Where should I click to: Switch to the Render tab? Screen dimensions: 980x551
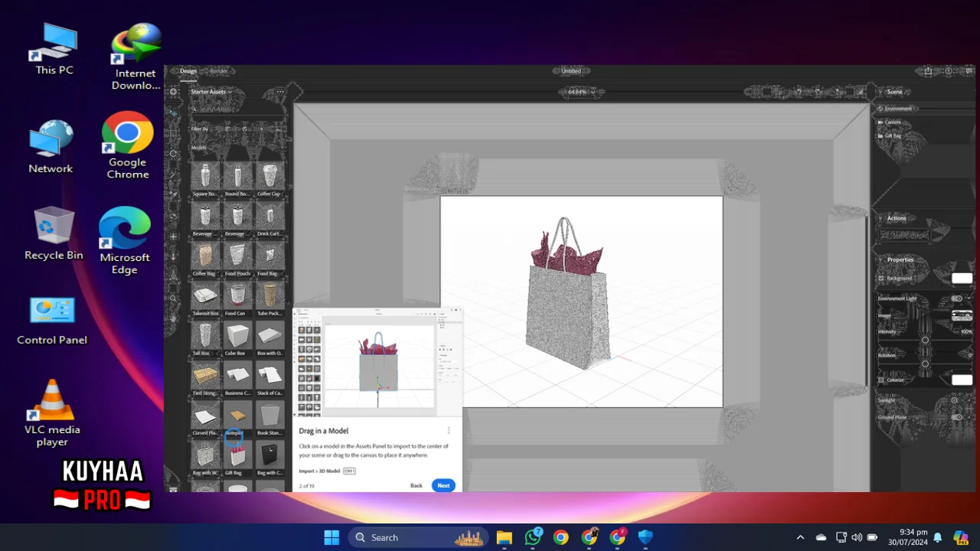pyautogui.click(x=220, y=71)
